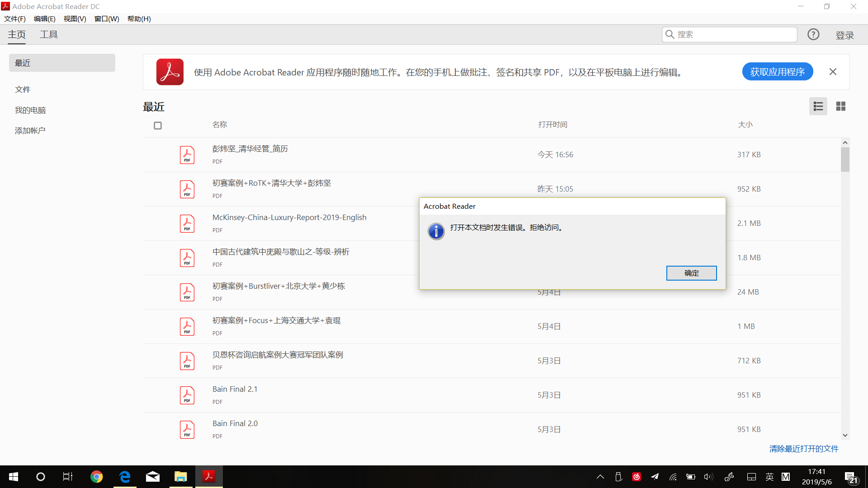Open Microsoft Edge from the taskbar
This screenshot has width=868, height=488.
(125, 477)
